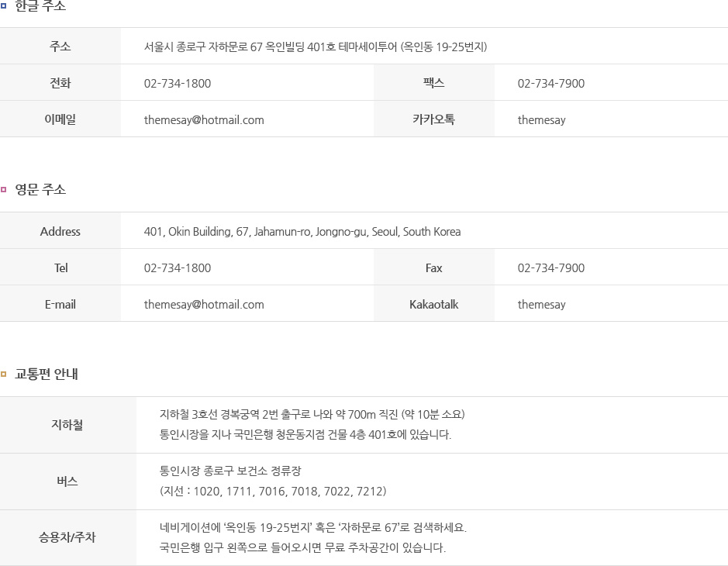Click the 지하철 row header cell
This screenshot has width=728, height=566.
[x=67, y=425]
